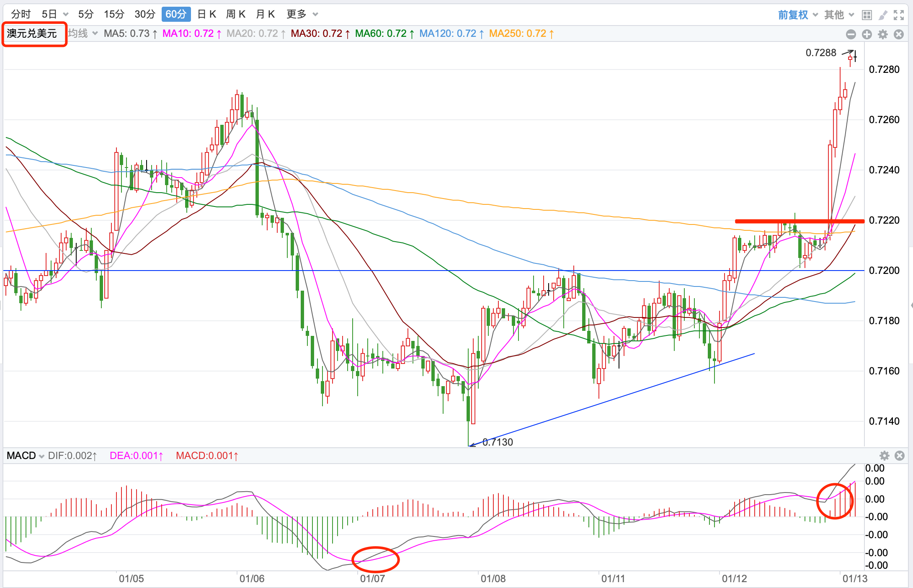
Task: Click the plus button in MA row
Action: (867, 34)
